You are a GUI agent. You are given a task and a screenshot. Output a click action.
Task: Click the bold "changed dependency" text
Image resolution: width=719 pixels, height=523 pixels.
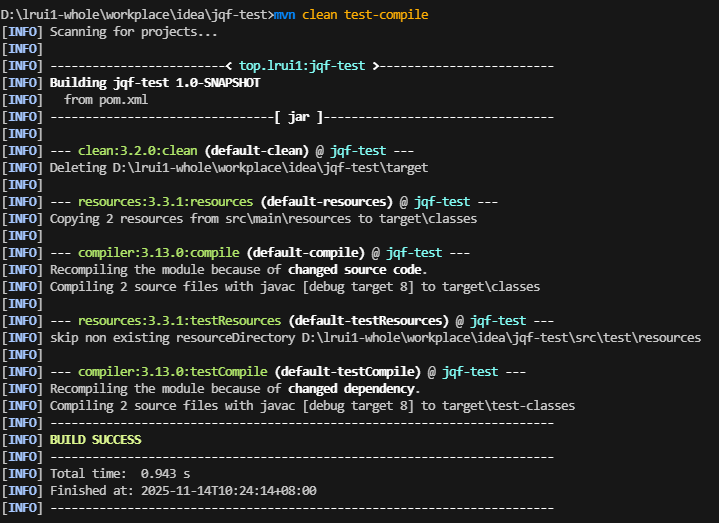coord(353,389)
